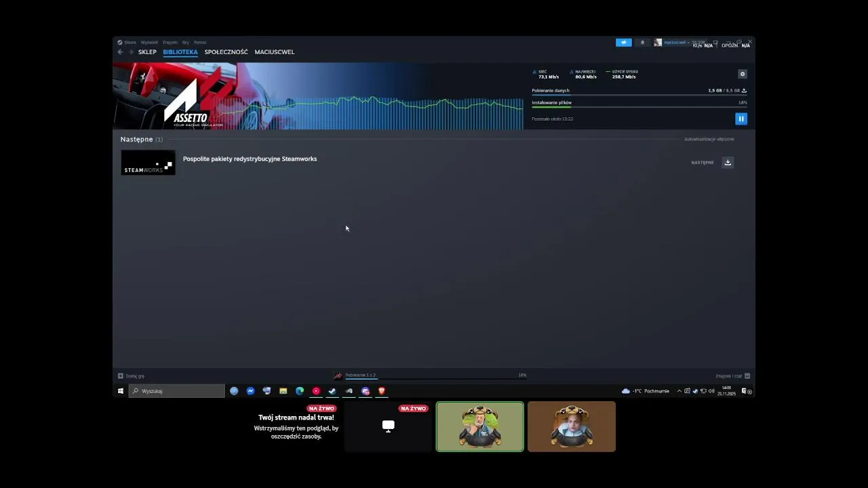Open Steam notifications bell icon
The width and height of the screenshot is (868, 488).
click(x=643, y=43)
